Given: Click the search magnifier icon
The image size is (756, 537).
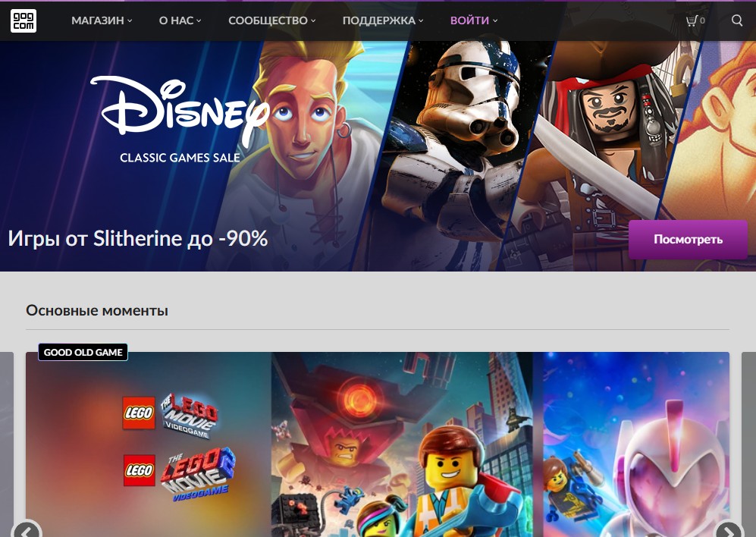Looking at the screenshot, I should click(736, 20).
